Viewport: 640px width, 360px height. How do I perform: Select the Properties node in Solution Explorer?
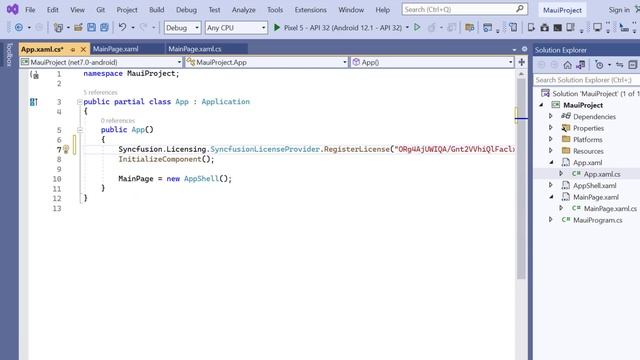(588, 128)
